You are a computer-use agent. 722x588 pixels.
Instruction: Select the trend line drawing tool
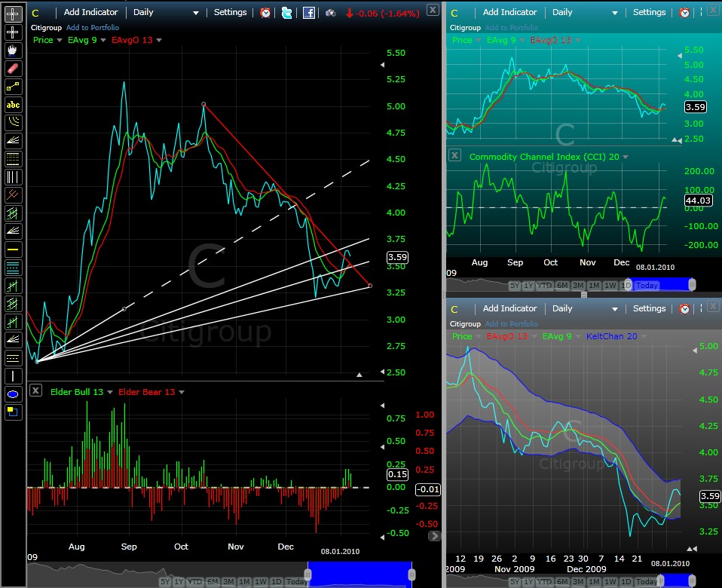pyautogui.click(x=13, y=87)
